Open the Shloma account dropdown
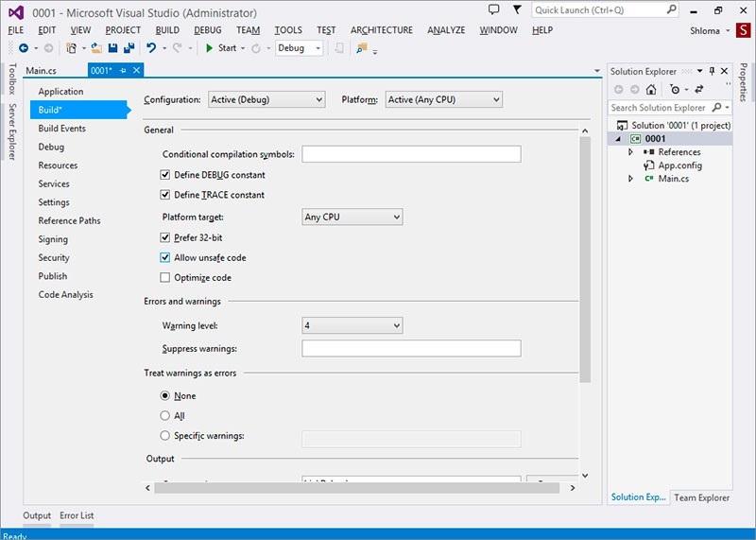756x540 pixels. point(728,31)
